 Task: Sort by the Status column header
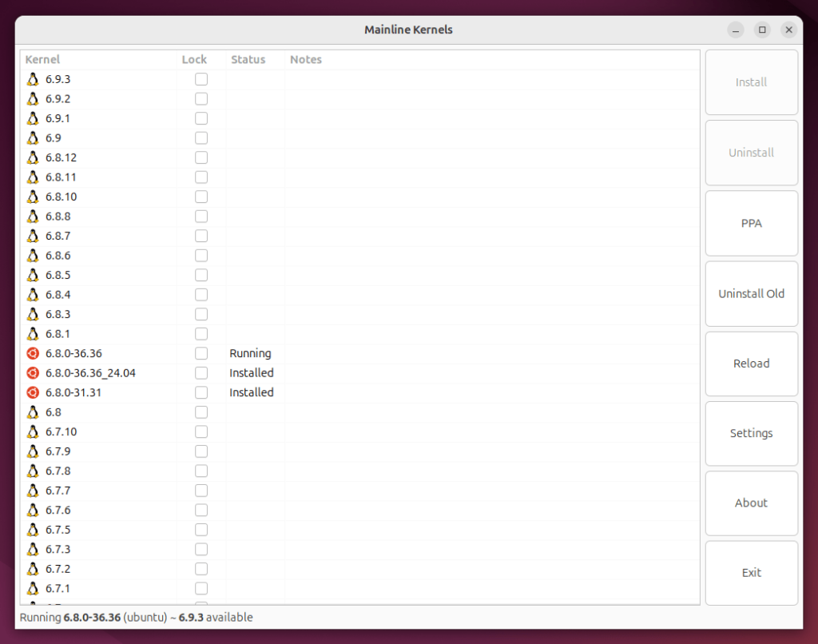tap(255, 59)
